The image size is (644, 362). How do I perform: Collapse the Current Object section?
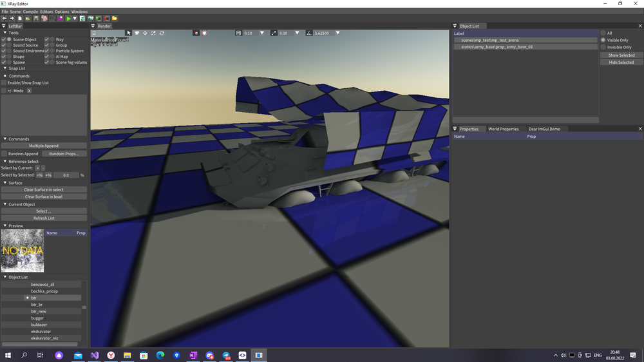[x=5, y=204]
